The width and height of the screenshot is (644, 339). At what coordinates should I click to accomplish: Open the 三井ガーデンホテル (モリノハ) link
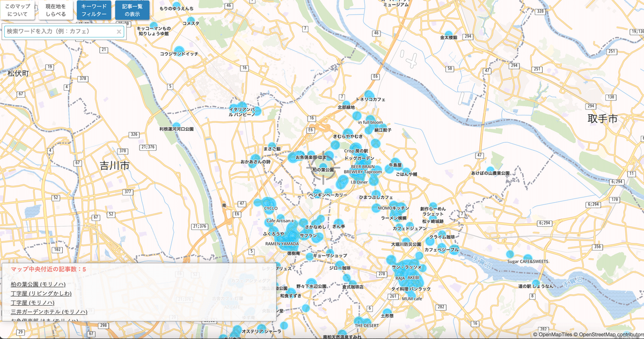pos(49,312)
